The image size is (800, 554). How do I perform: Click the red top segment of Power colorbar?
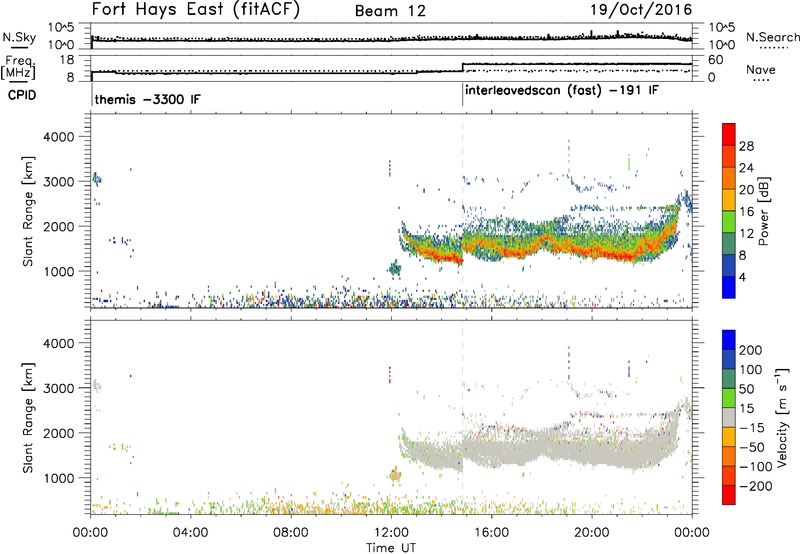(729, 134)
